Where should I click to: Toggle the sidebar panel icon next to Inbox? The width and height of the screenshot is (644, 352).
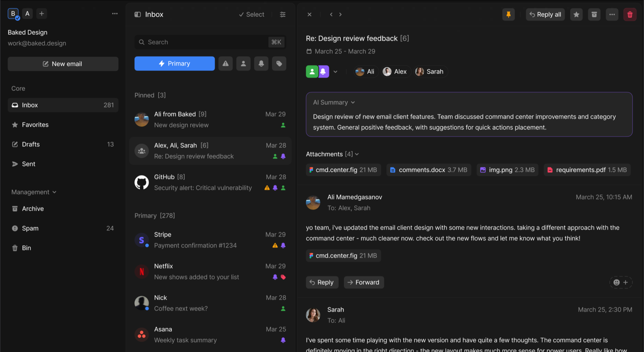pyautogui.click(x=138, y=14)
